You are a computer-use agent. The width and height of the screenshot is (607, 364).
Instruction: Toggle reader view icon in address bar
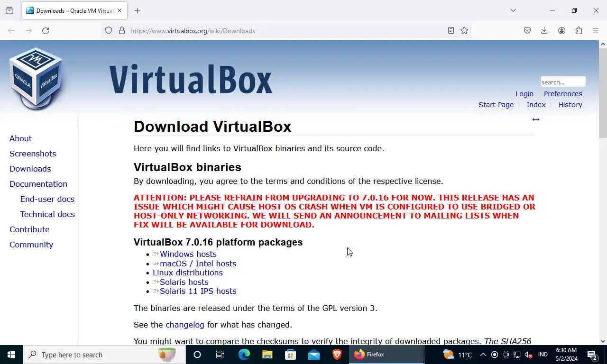pyautogui.click(x=451, y=31)
